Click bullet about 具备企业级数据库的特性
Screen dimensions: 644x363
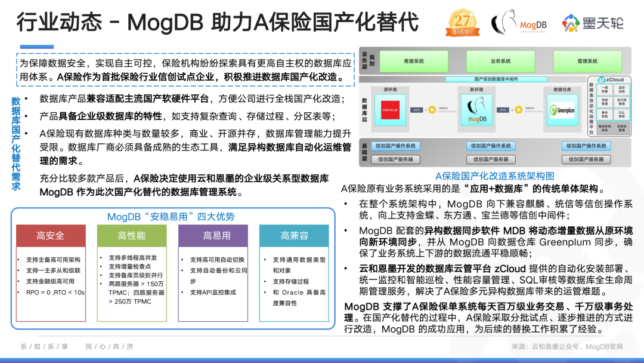click(188, 116)
